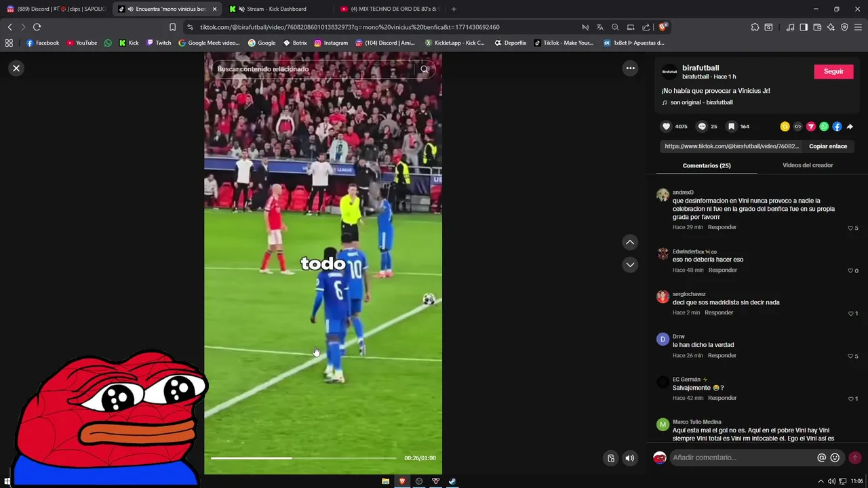868x488 pixels.
Task: Like sergiochavez's comment
Action: [850, 313]
